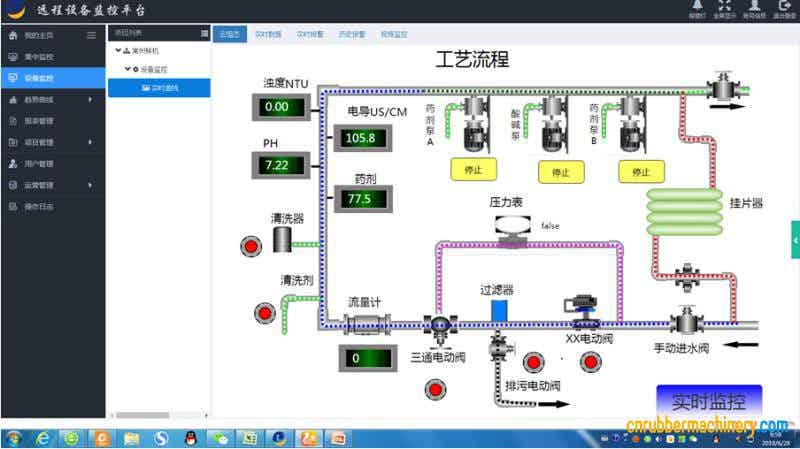Click the alarm bell icon in header

697,6
